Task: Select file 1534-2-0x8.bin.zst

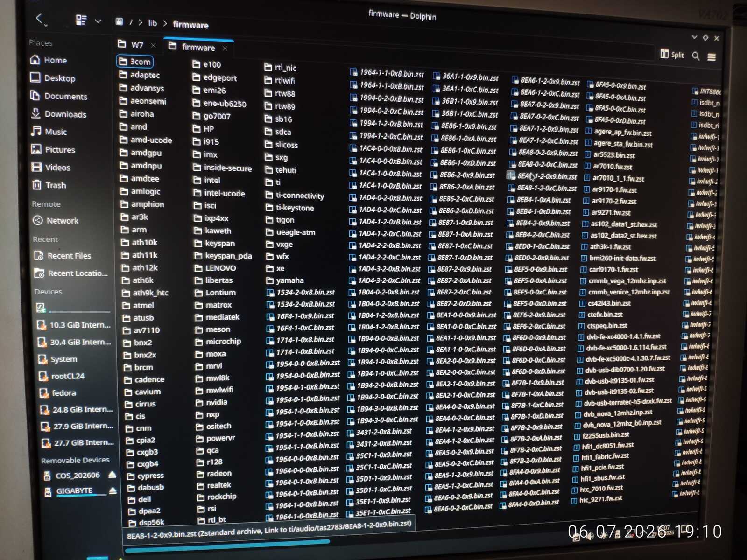Action: point(301,292)
